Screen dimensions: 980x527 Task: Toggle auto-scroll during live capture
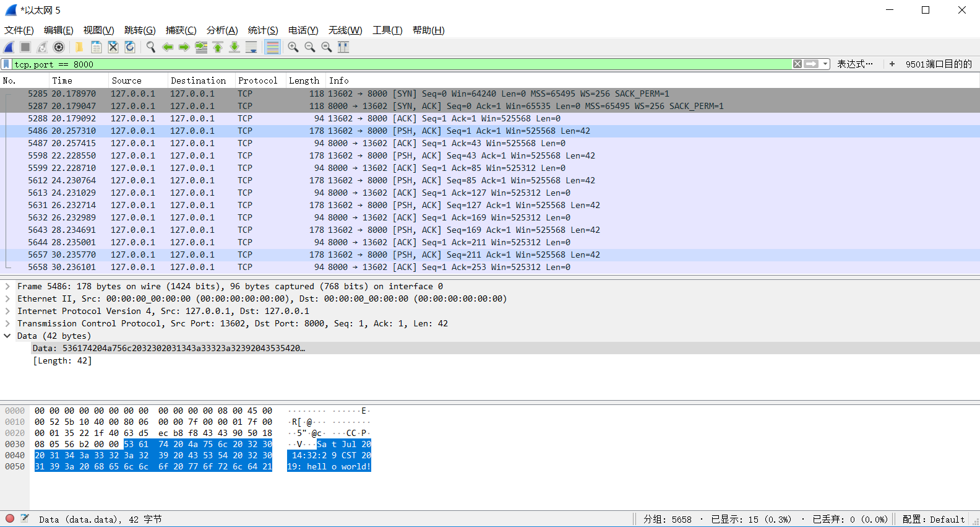pos(251,47)
